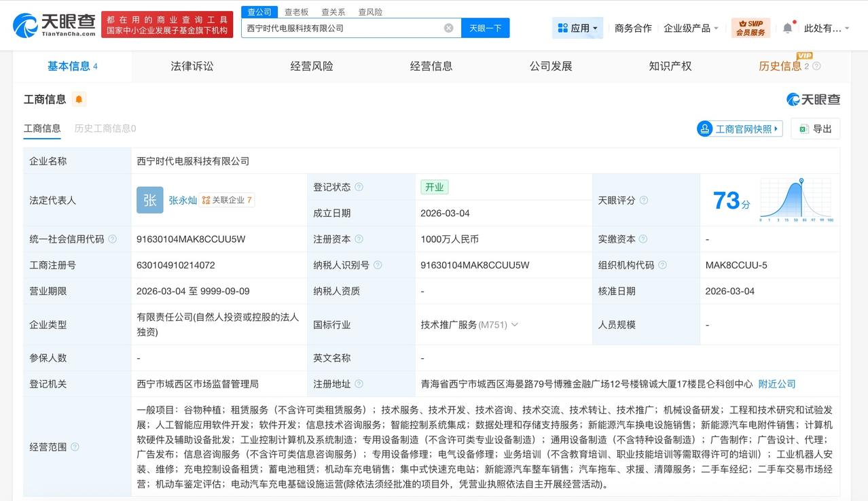The height and width of the screenshot is (501, 868).
Task: Click the help icon next to 组织机构代码
Action: tap(662, 264)
